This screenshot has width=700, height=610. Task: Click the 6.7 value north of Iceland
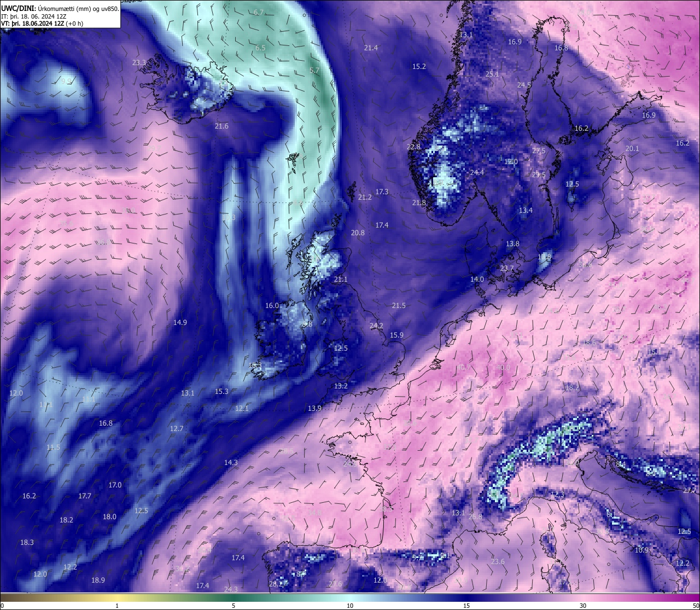coord(259,12)
